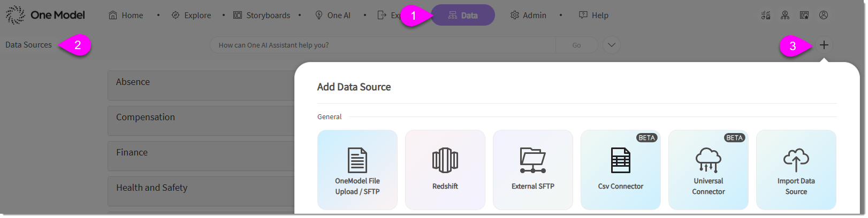
Task: Choose the Redshift data source tile
Action: (x=445, y=169)
